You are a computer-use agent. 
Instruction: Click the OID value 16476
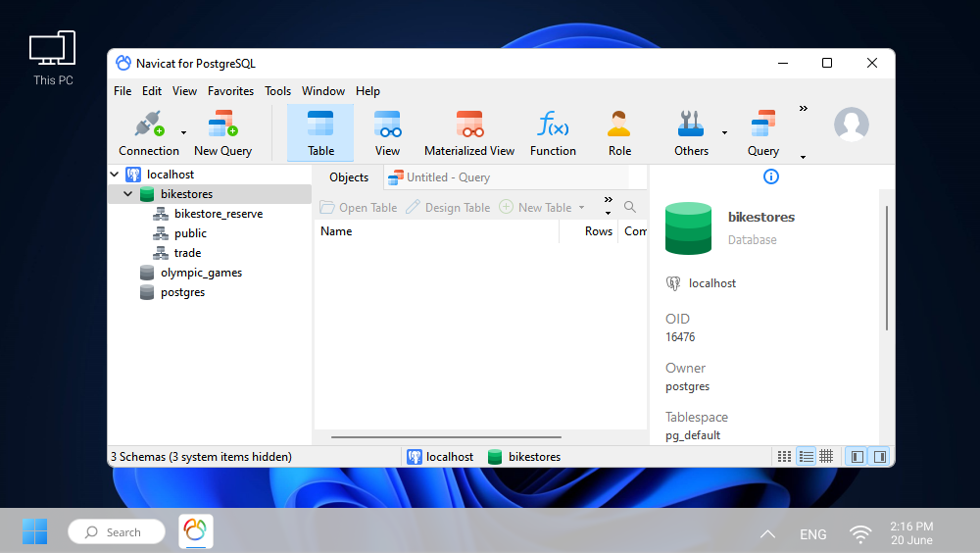[x=680, y=337]
